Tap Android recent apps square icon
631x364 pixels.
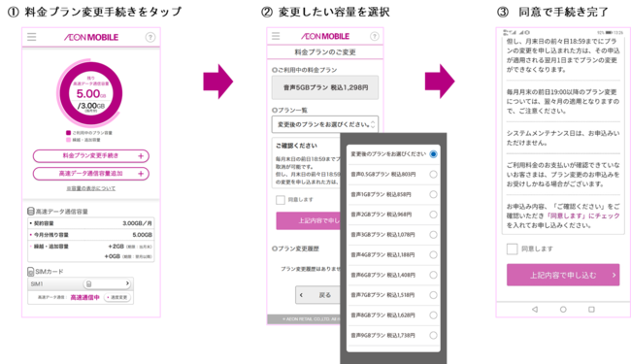(591, 310)
